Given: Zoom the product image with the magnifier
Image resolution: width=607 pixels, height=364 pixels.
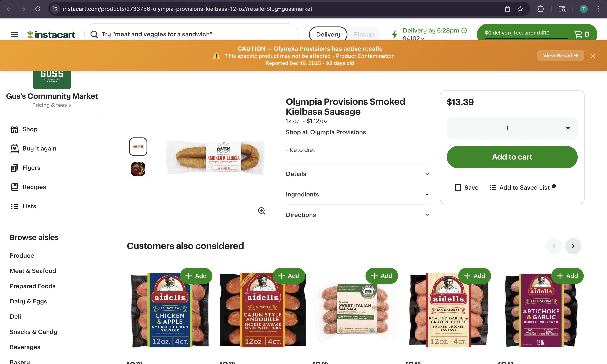Looking at the screenshot, I should pyautogui.click(x=262, y=211).
